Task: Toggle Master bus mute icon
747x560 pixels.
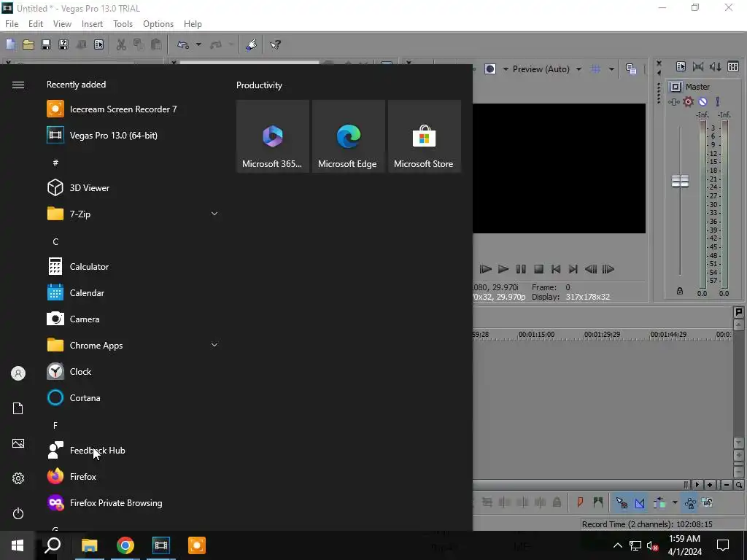Action: 703,101
